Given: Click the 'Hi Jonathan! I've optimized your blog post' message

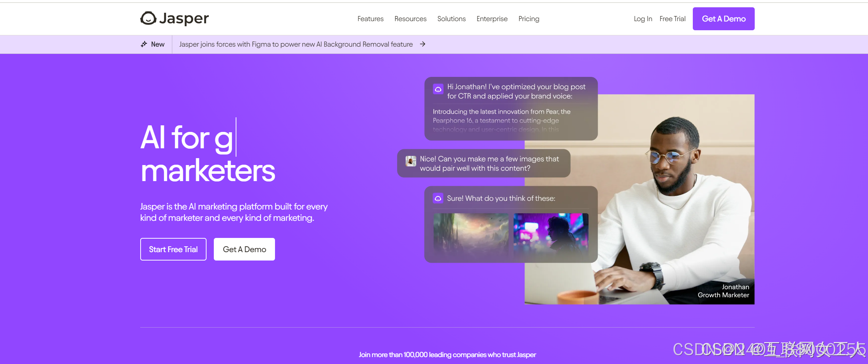Looking at the screenshot, I should click(517, 91).
